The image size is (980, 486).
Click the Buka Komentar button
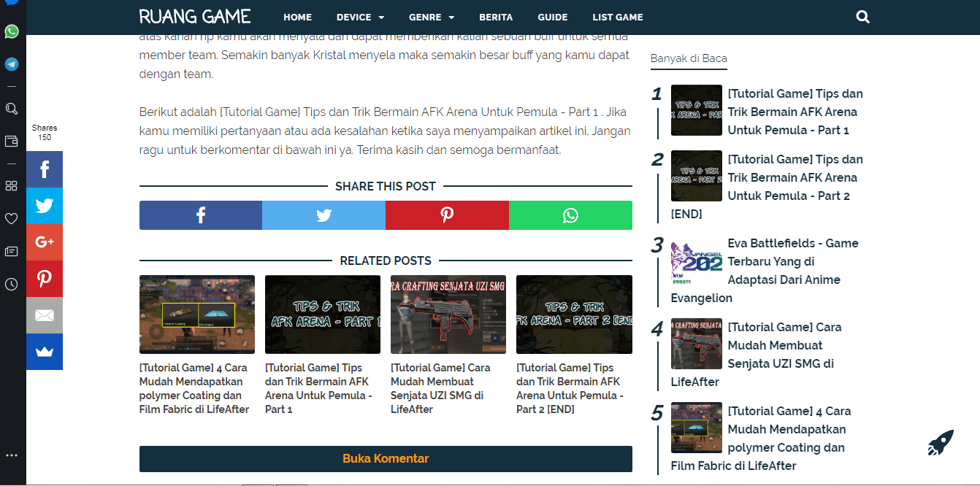coord(386,459)
